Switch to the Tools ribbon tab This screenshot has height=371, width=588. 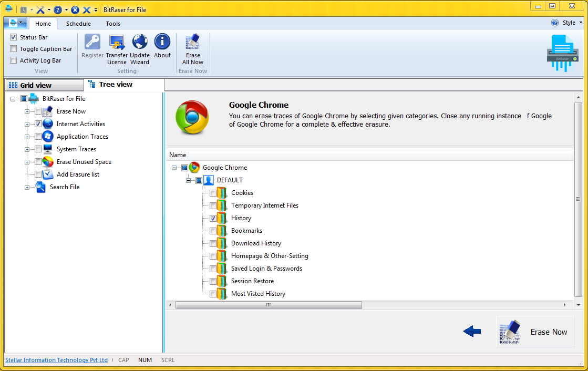(113, 24)
